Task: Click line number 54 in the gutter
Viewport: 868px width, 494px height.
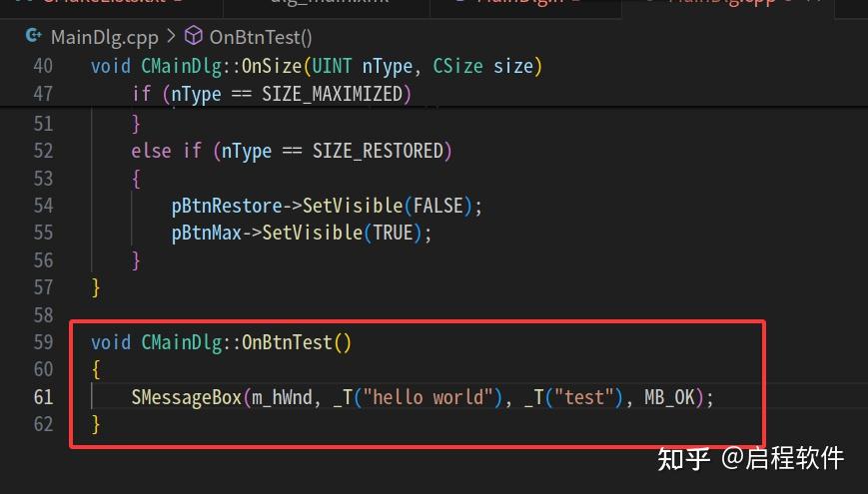Action: pyautogui.click(x=43, y=206)
